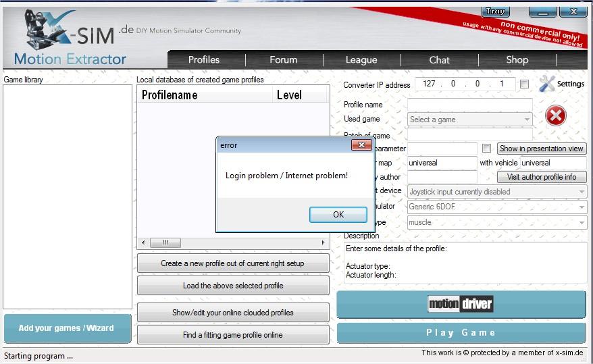Image resolution: width=593 pixels, height=364 pixels.
Task: Click the red X delete icon
Action: (x=555, y=115)
